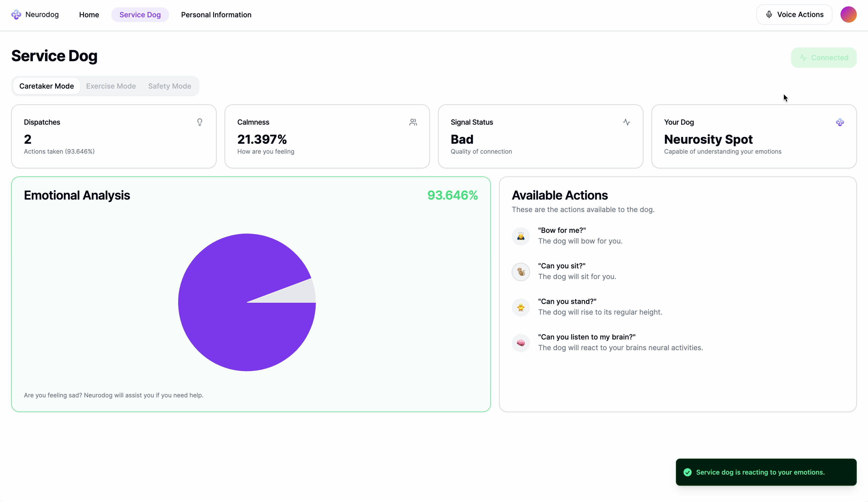
Task: Switch to Safety Mode
Action: point(170,86)
